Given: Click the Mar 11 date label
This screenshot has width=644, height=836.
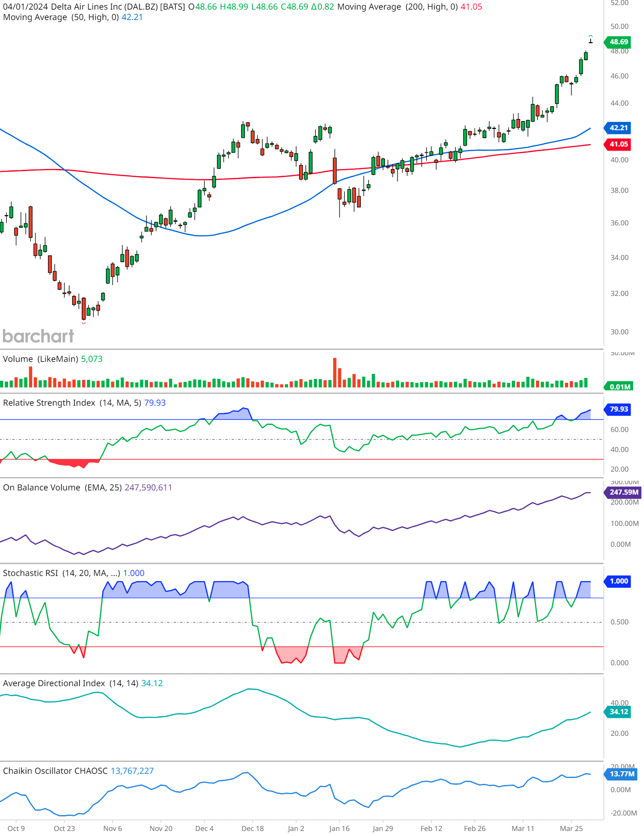Looking at the screenshot, I should point(523,828).
